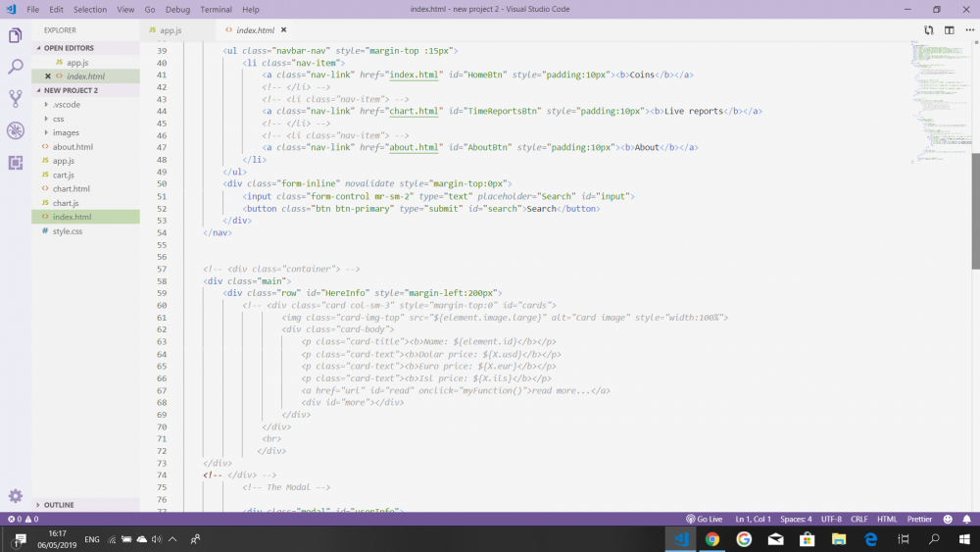Viewport: 980px width, 552px height.
Task: Open the Debug view in activity bar
Action: 15,130
